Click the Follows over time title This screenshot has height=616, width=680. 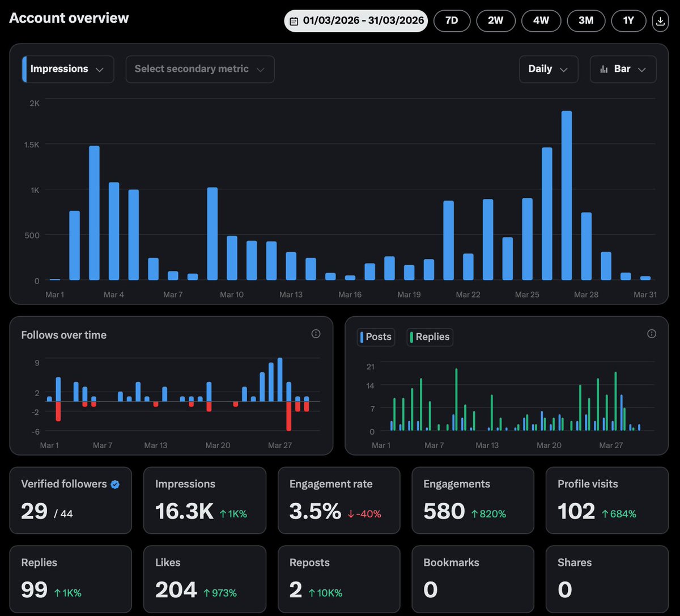pos(64,335)
